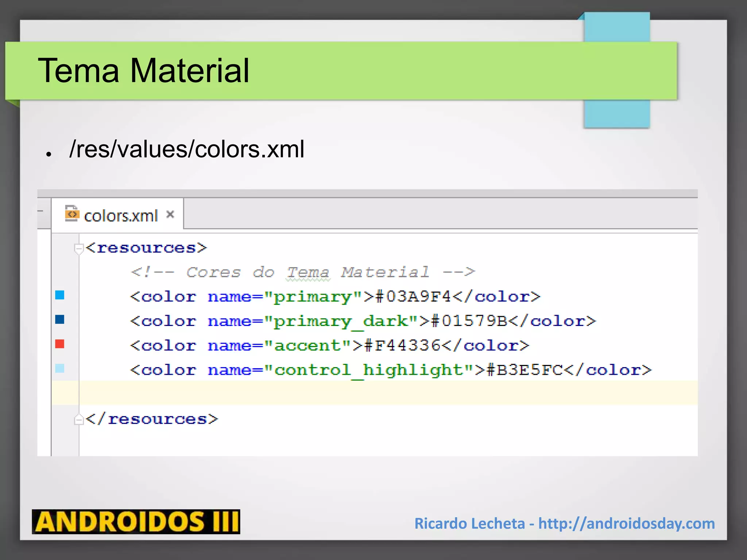Click the "control_highlight" attribute value
The width and height of the screenshot is (747, 560).
coord(369,370)
